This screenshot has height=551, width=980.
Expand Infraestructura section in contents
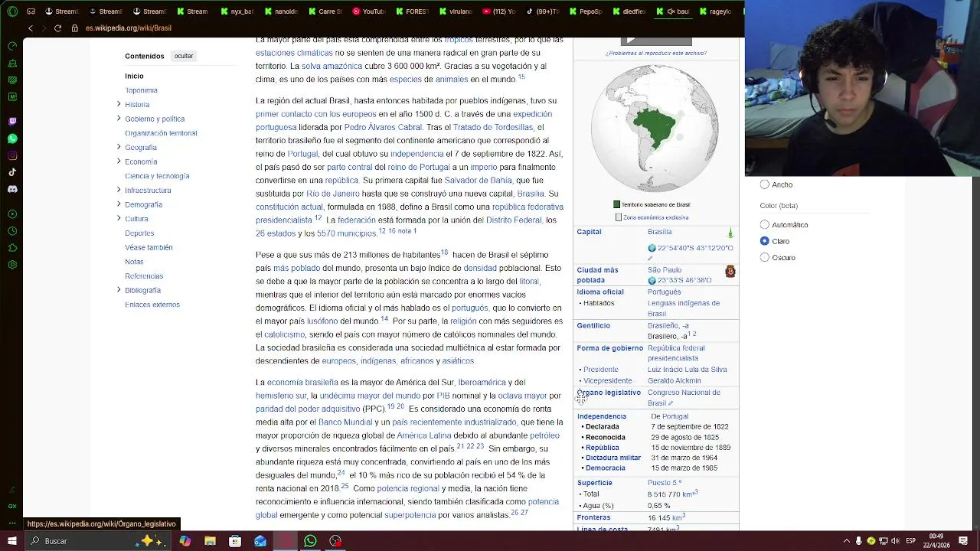click(119, 190)
